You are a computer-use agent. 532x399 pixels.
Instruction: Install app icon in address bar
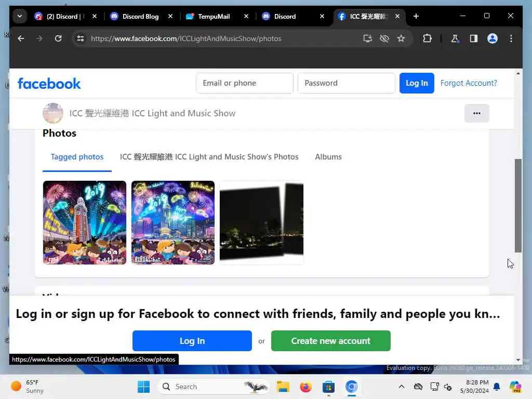(367, 38)
